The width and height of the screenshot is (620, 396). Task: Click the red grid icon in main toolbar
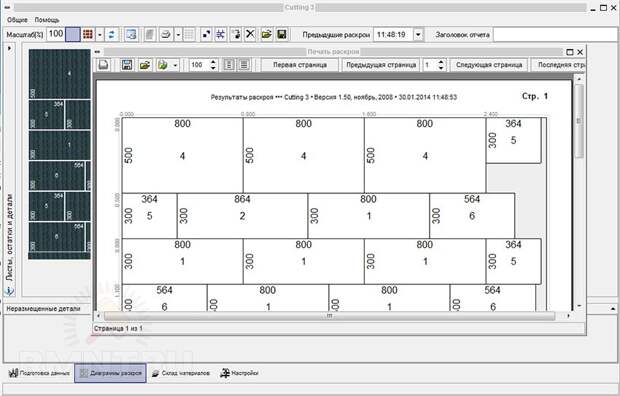click(x=87, y=34)
